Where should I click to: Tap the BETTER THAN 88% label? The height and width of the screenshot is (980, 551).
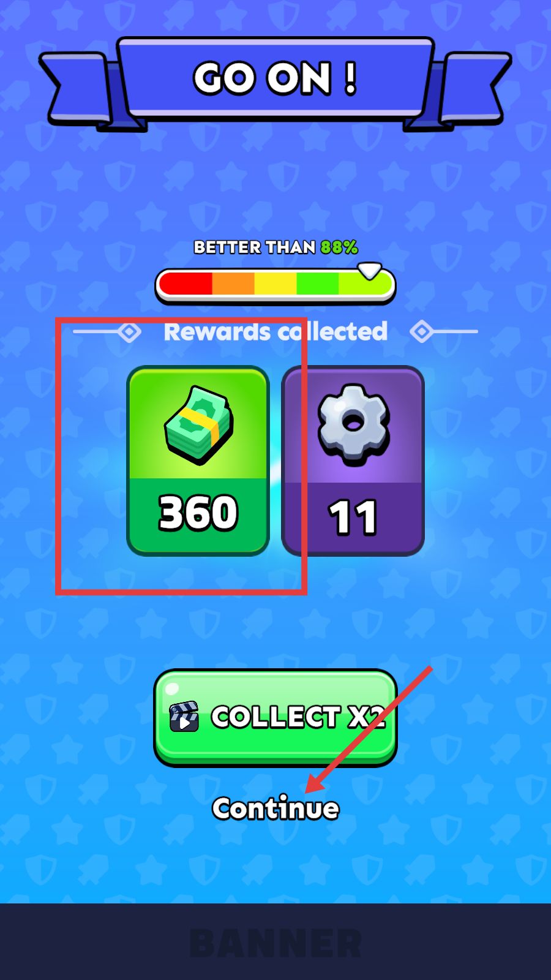pos(275,247)
